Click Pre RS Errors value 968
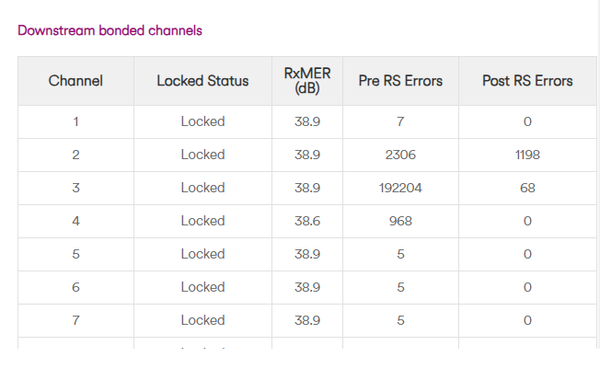 (x=401, y=221)
